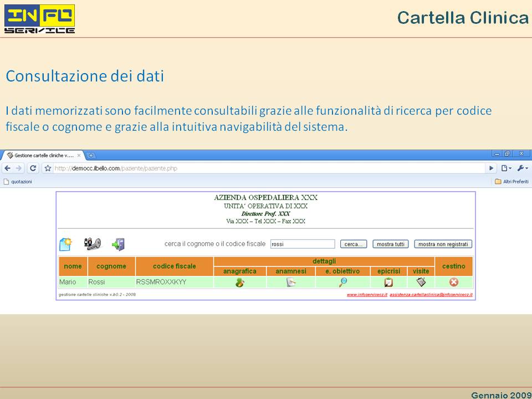Open the wrench settings menu dropdown
This screenshot has width=532, height=399.
click(522, 168)
